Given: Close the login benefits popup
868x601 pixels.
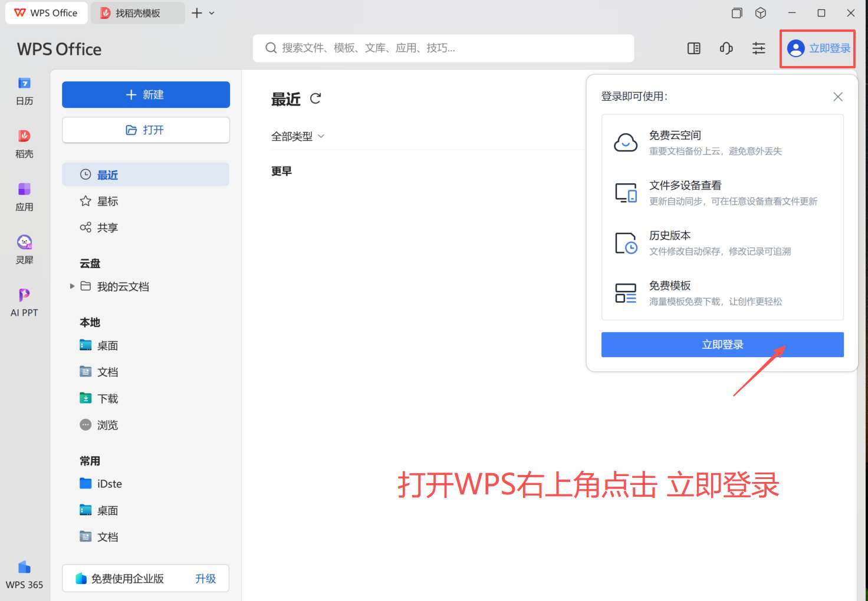Looking at the screenshot, I should (837, 97).
